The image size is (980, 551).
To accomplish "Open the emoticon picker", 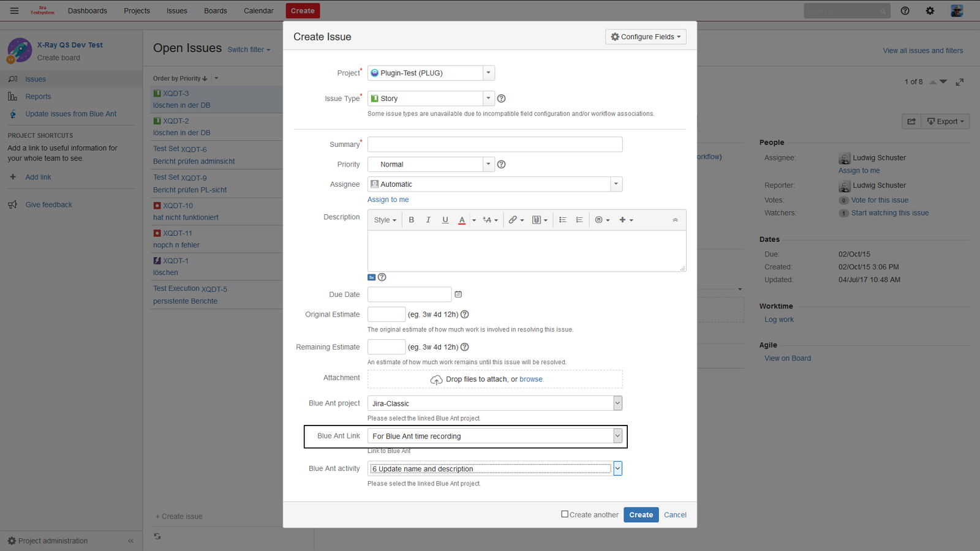I will [x=603, y=220].
